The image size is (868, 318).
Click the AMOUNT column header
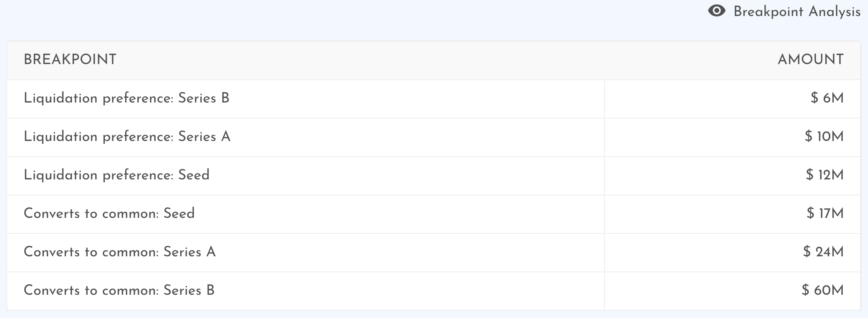(x=810, y=60)
